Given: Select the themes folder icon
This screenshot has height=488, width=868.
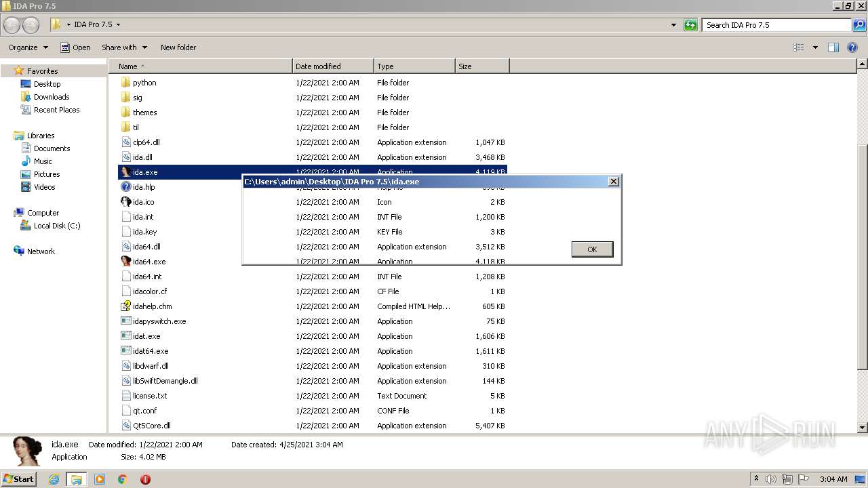Looking at the screenshot, I should pyautogui.click(x=125, y=113).
